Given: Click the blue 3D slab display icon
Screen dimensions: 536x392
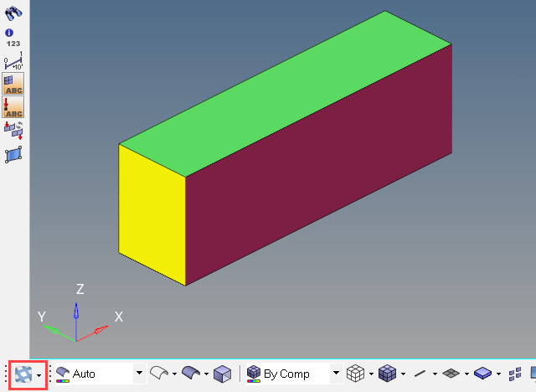Looking at the screenshot, I should point(482,374).
